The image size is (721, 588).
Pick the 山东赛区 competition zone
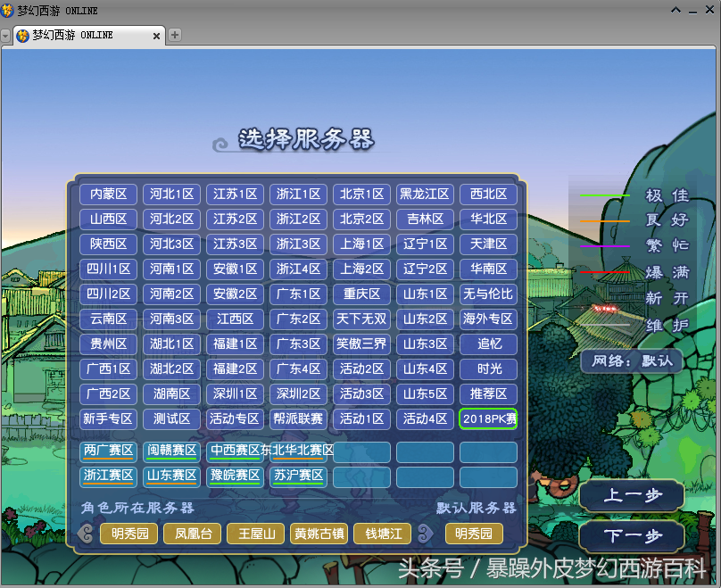171,476
